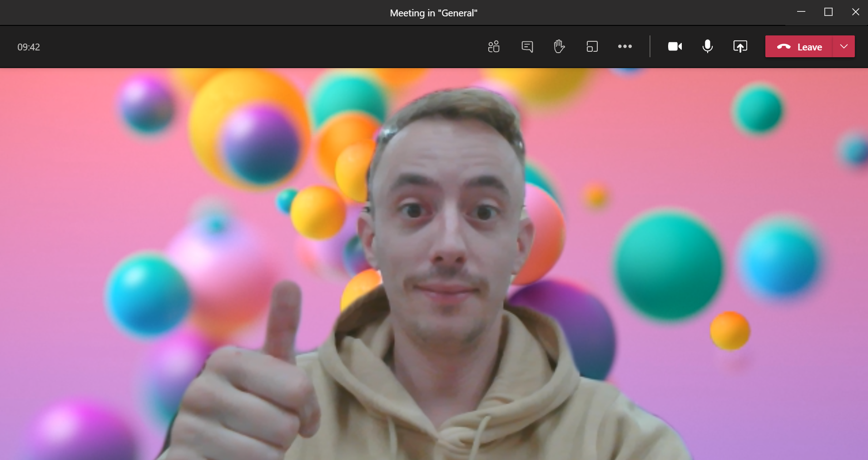Turn off the camera
This screenshot has height=460, width=868.
point(675,47)
